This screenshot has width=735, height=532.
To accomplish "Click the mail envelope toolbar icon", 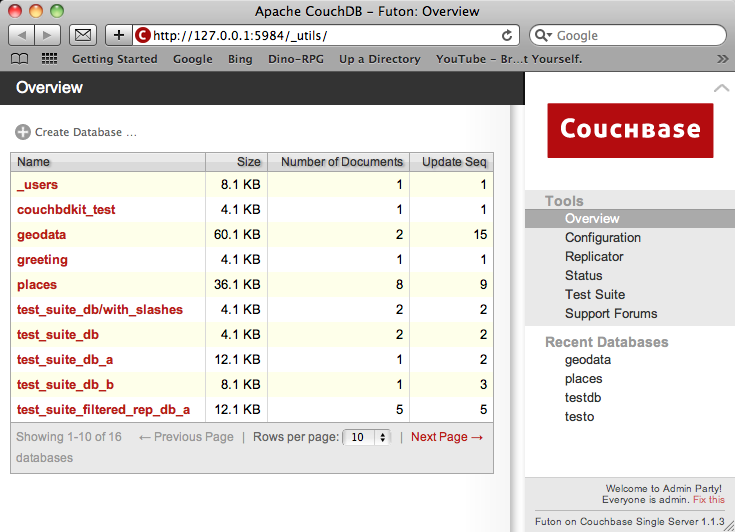I will pos(84,35).
